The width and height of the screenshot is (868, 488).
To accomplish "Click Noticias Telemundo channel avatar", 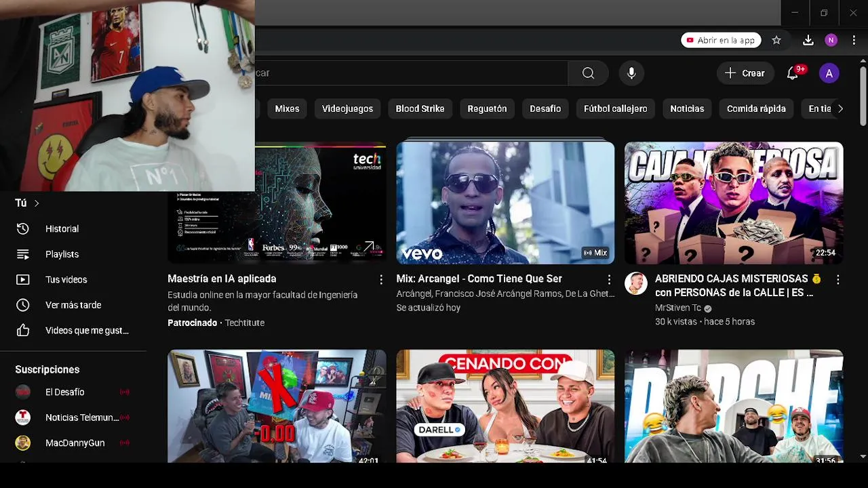I will [23, 418].
